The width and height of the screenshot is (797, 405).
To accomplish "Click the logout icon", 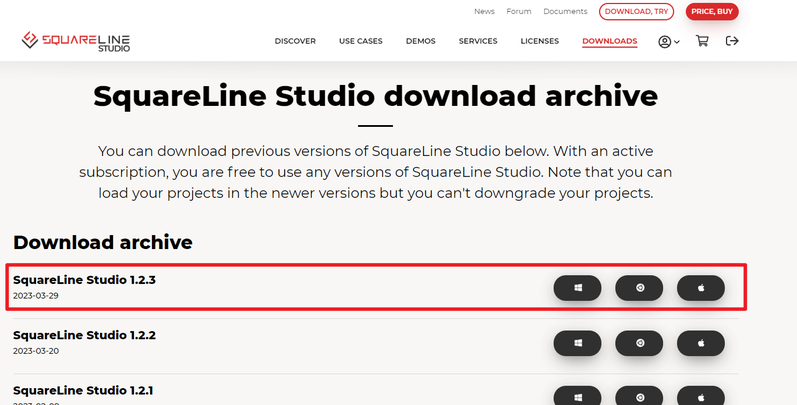I will click(x=732, y=41).
